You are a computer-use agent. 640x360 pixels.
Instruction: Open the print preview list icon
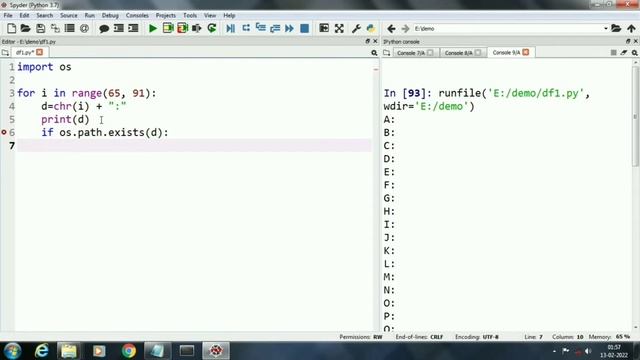[x=70, y=28]
